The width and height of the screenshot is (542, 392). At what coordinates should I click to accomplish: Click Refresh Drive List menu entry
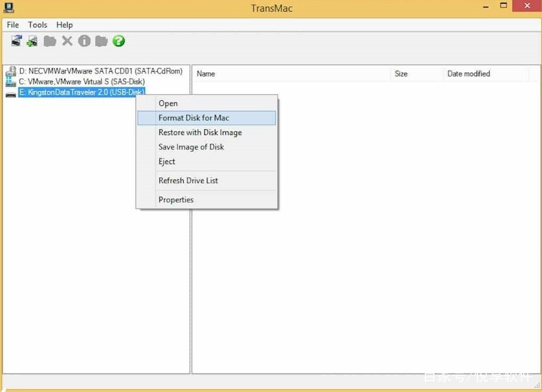207,180
